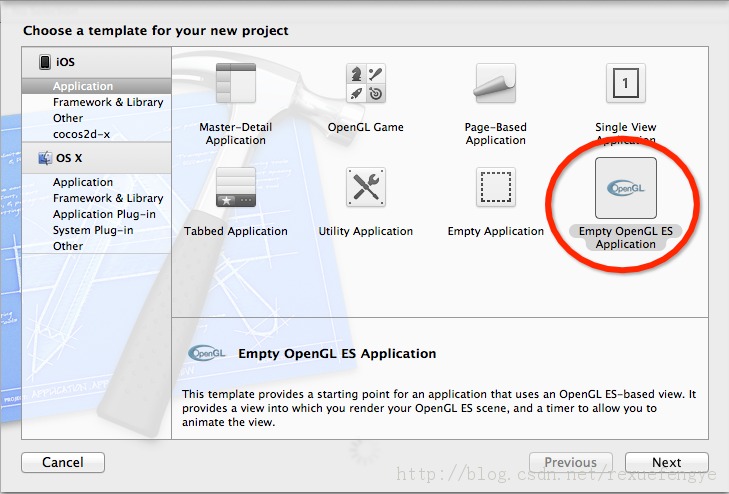Click the Utility Application label
The height and width of the screenshot is (494, 729).
pyautogui.click(x=366, y=231)
